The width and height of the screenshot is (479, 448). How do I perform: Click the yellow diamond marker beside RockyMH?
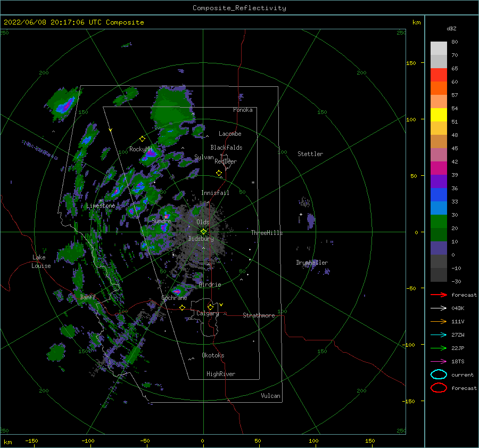tap(142, 139)
